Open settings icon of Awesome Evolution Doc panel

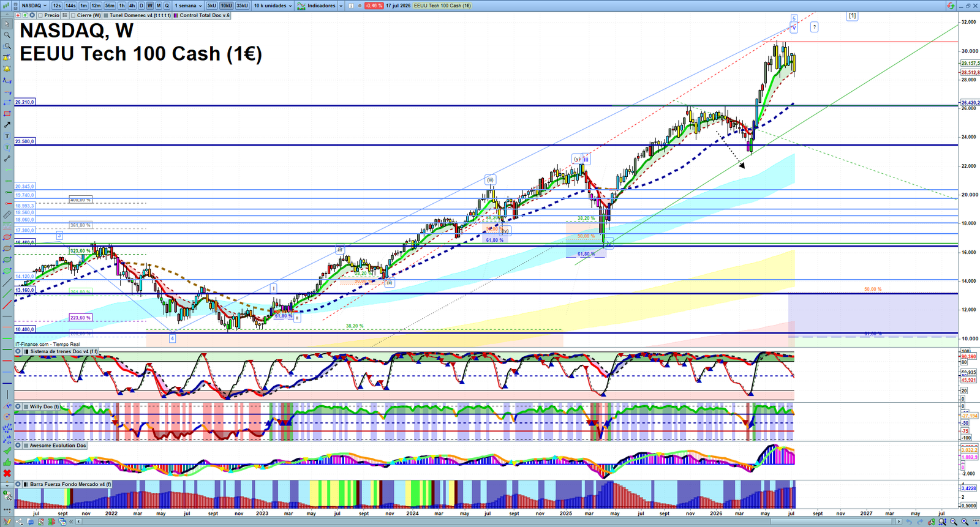pyautogui.click(x=18, y=446)
